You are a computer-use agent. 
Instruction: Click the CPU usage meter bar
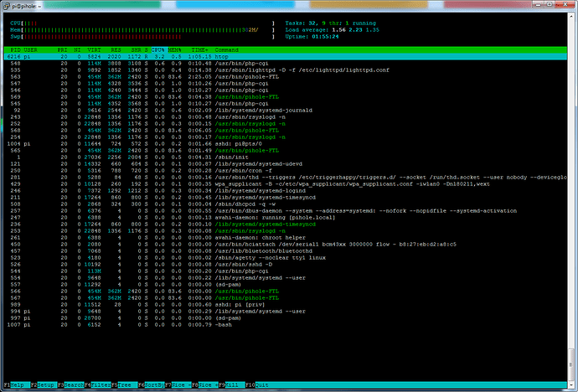[x=142, y=23]
